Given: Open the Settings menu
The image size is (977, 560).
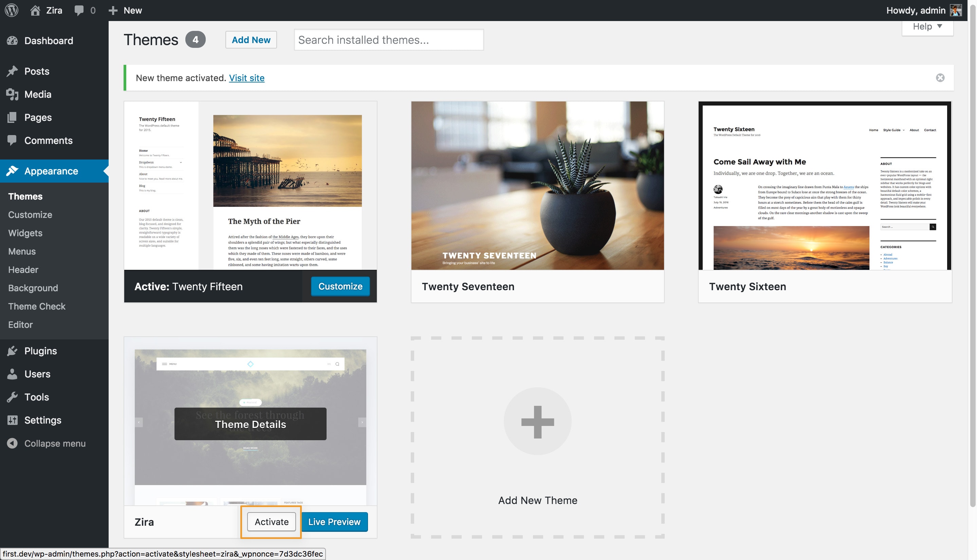Looking at the screenshot, I should [x=54, y=420].
